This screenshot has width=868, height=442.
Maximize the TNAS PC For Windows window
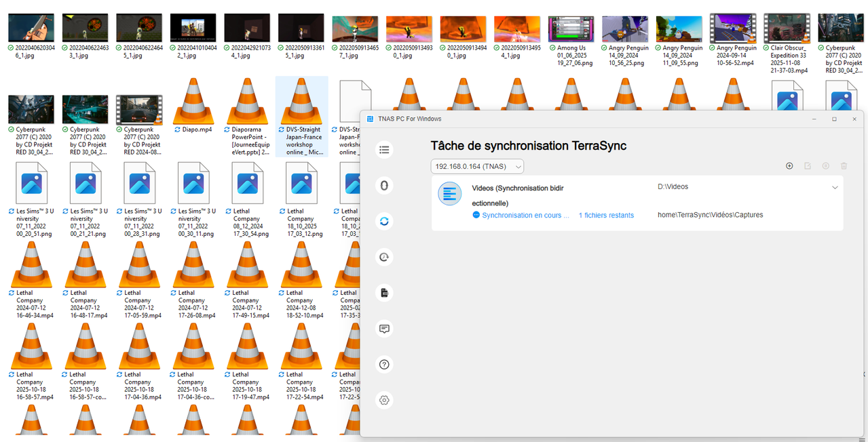834,119
